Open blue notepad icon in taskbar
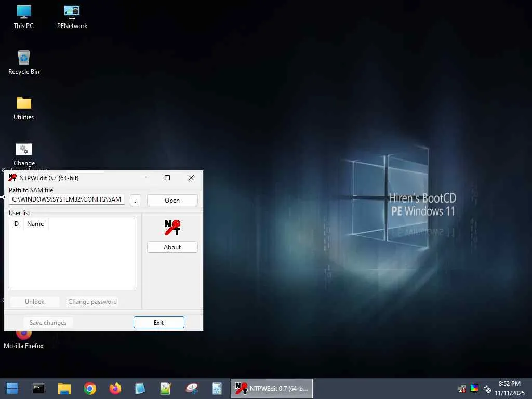The height and width of the screenshot is (399, 532). (140, 389)
